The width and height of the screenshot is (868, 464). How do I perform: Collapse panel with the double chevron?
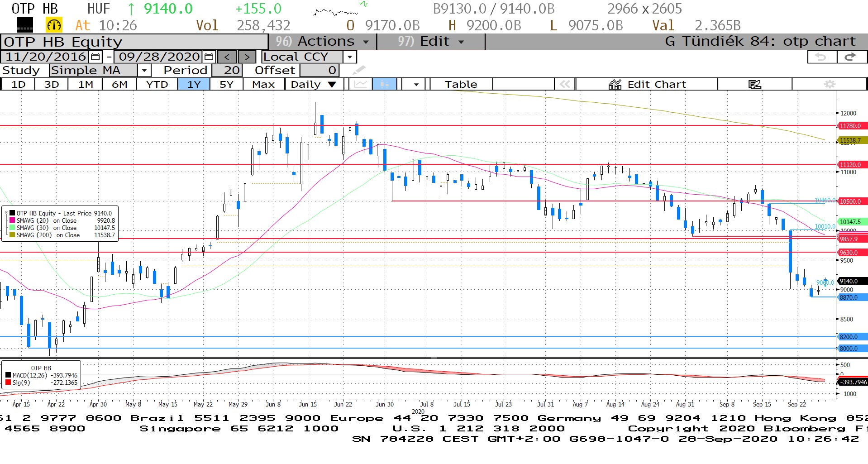tap(564, 84)
